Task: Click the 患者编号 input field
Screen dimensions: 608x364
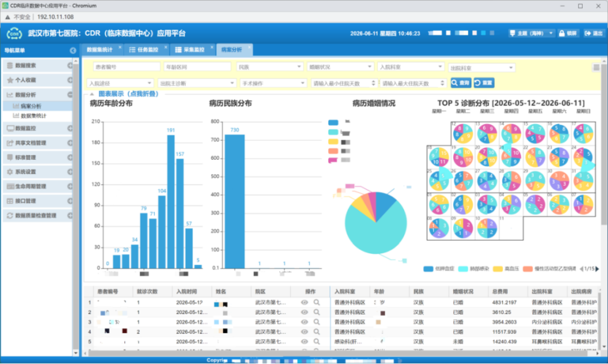Action: pos(127,67)
